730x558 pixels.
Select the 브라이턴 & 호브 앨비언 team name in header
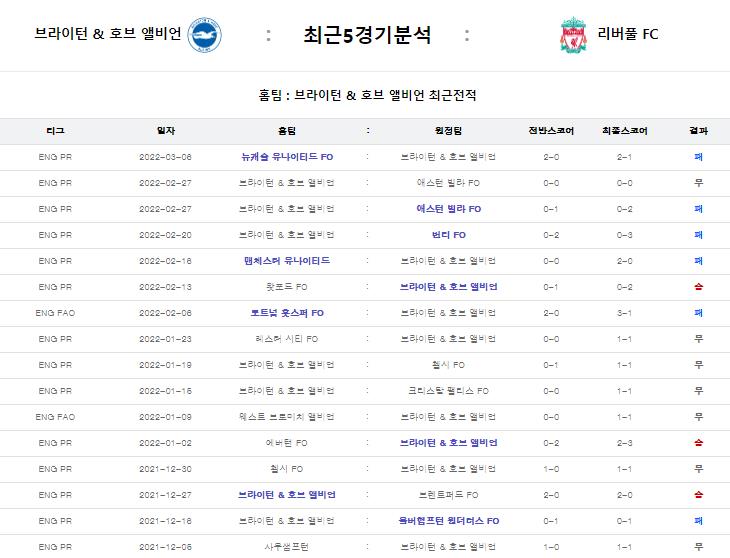[x=108, y=34]
